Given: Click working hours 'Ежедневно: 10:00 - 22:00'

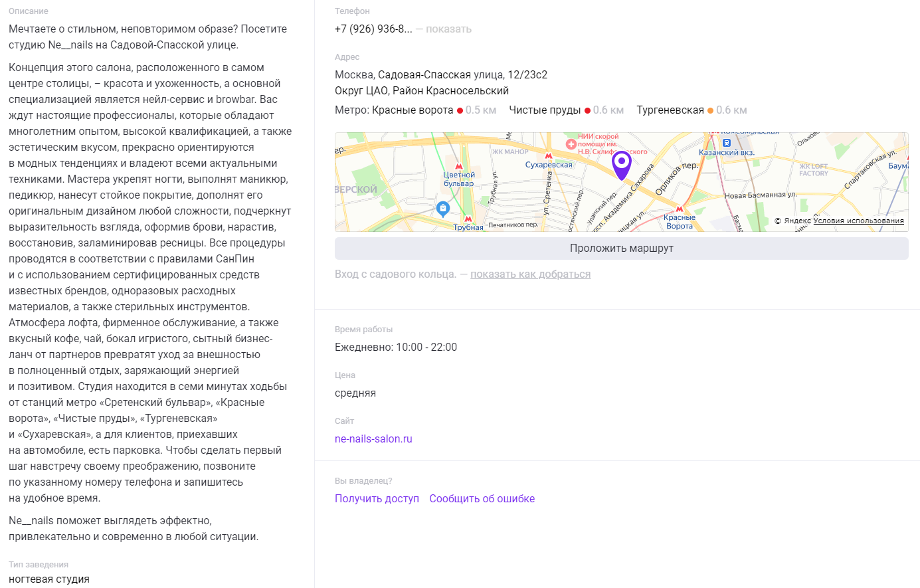Looking at the screenshot, I should click(396, 347).
